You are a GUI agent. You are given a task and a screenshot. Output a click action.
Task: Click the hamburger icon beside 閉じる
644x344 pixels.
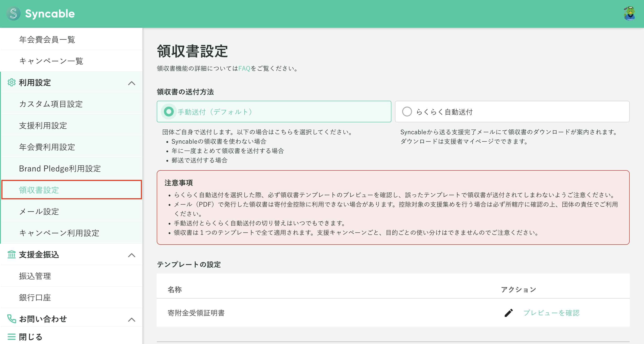[x=11, y=337]
